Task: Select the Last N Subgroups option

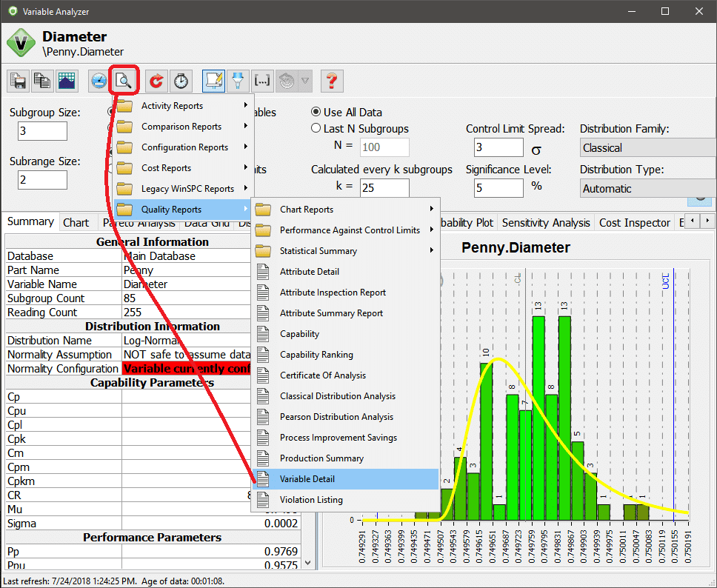Action: (316, 129)
